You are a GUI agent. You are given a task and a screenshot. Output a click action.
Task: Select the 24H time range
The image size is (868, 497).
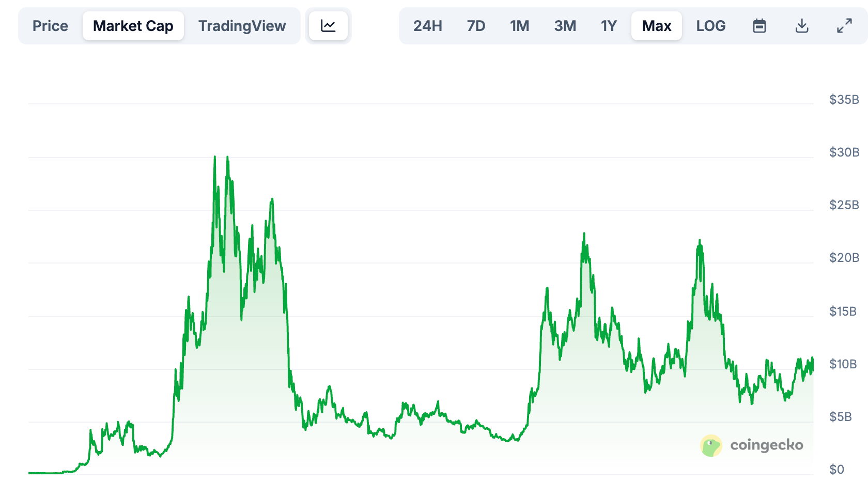tap(428, 25)
